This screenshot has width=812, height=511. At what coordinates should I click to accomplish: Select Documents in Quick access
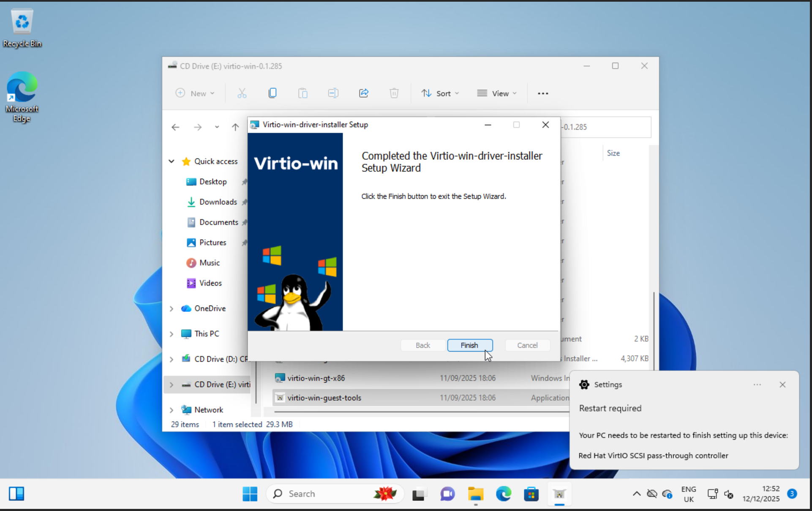click(x=218, y=222)
